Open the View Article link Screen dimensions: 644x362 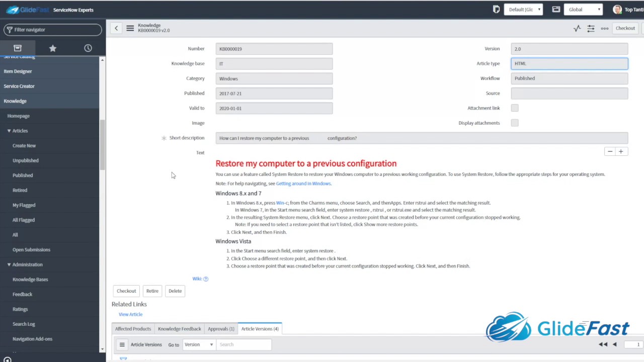[131, 314]
